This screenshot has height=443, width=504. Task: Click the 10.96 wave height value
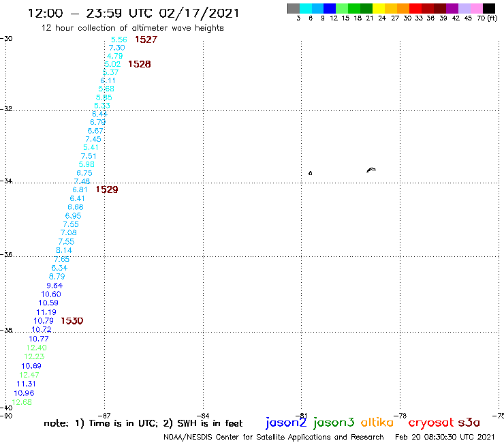pyautogui.click(x=24, y=393)
